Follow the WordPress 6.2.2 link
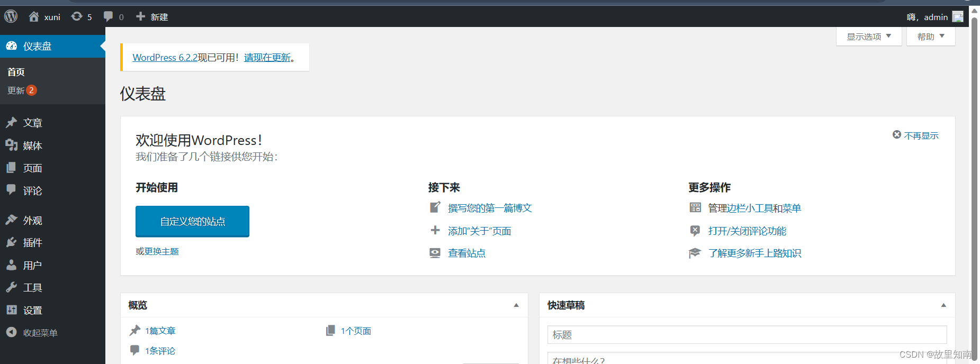Viewport: 980px width, 364px height. (x=165, y=57)
